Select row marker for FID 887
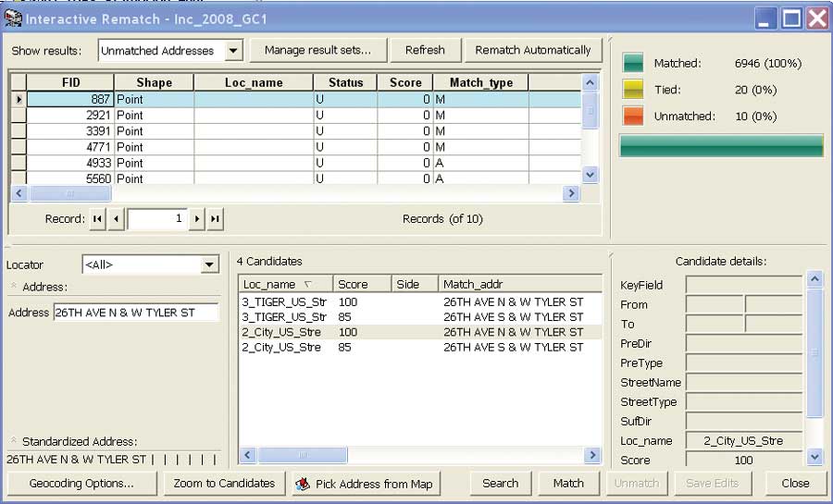This screenshot has height=504, width=833. pos(19,99)
